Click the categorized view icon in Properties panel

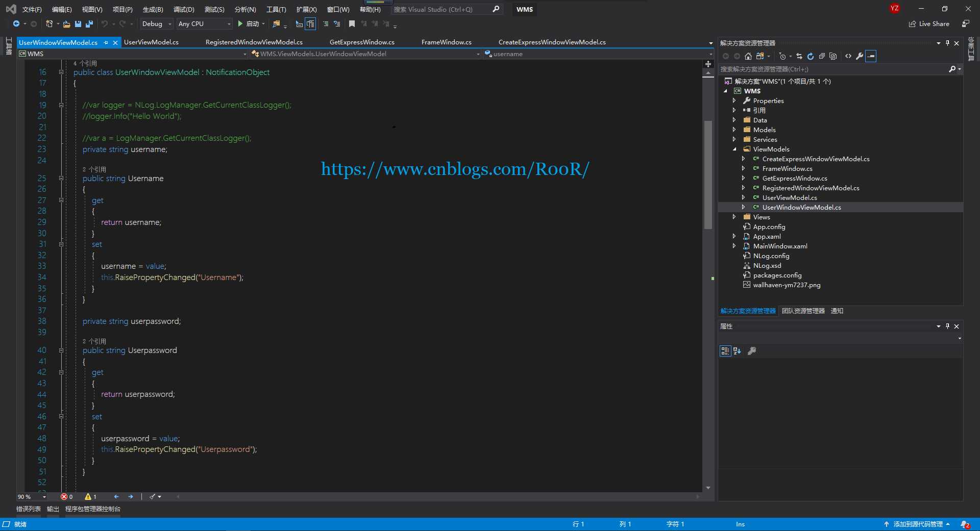[725, 351]
